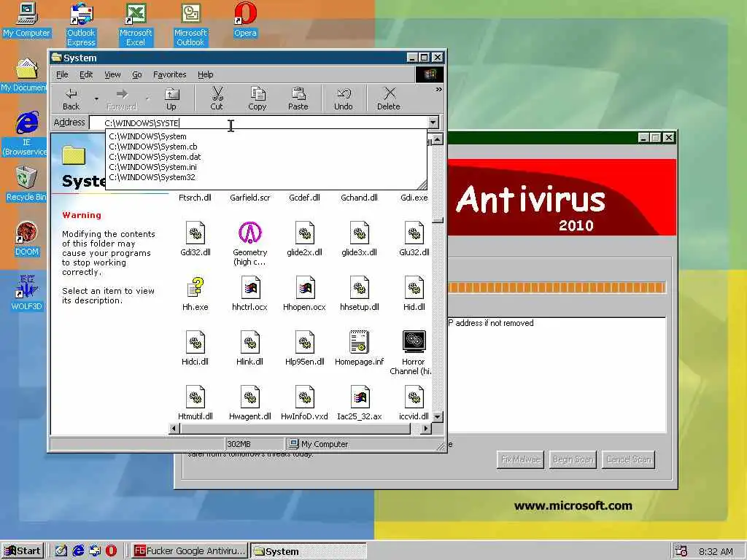Select the Geometry screensaver file icon
747x560 pixels.
pyautogui.click(x=250, y=233)
